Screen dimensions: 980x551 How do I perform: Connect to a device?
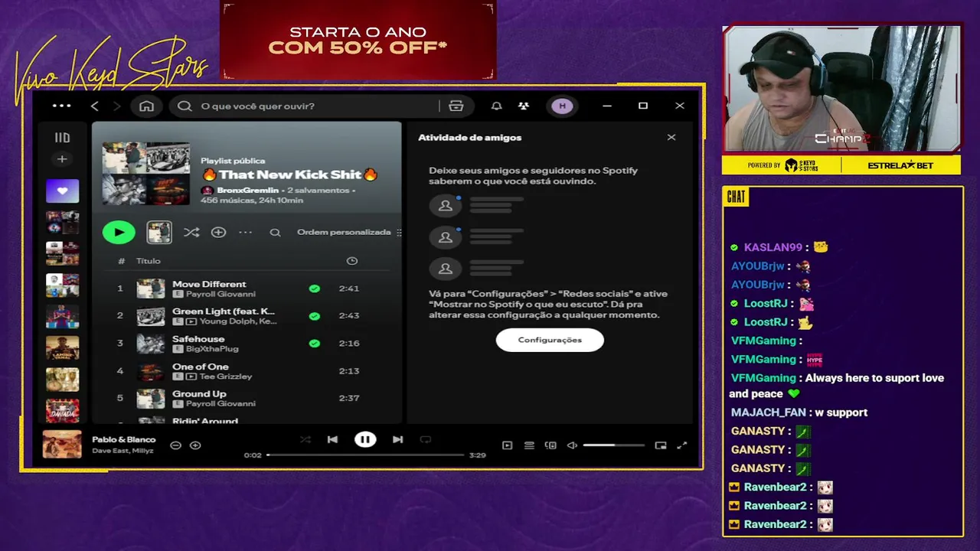(x=550, y=445)
